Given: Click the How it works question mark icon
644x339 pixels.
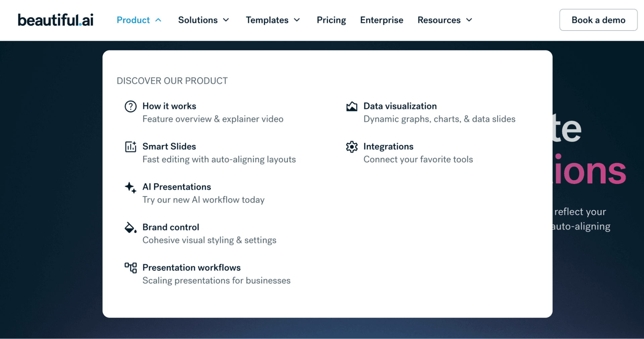Looking at the screenshot, I should coord(130,107).
